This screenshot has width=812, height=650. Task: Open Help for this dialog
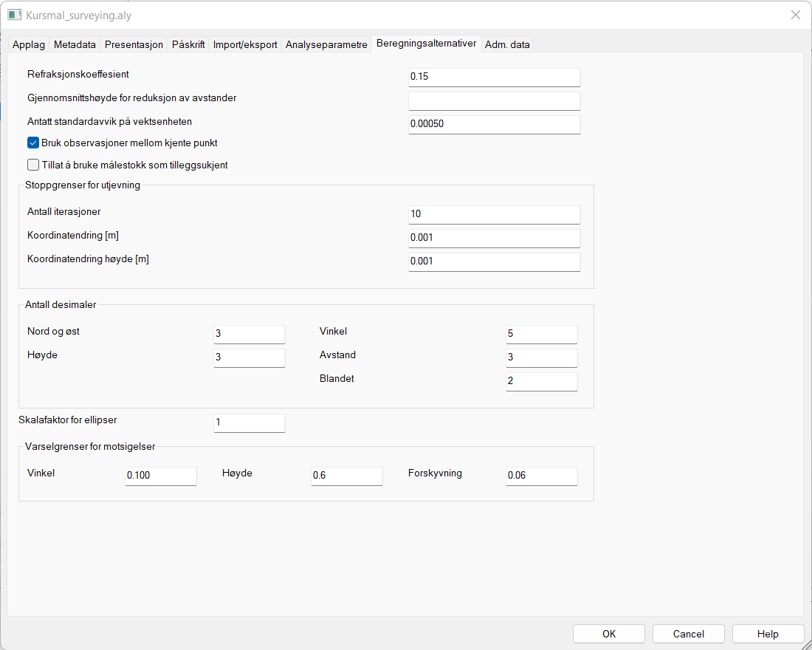[x=768, y=634]
